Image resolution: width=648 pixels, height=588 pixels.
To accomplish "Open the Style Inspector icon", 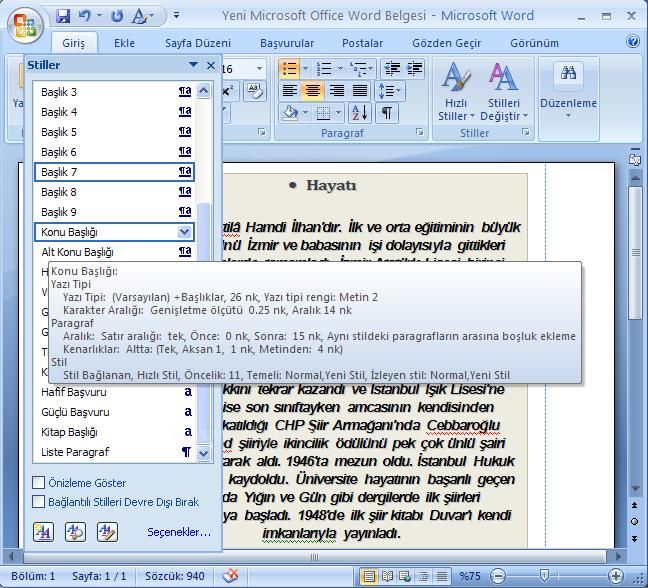I will click(76, 532).
